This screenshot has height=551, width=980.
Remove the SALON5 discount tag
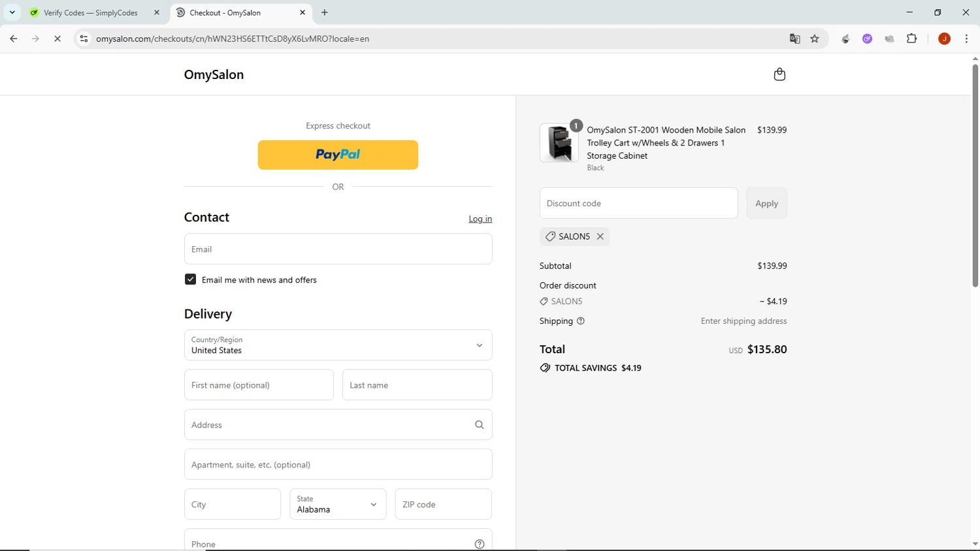[600, 236]
